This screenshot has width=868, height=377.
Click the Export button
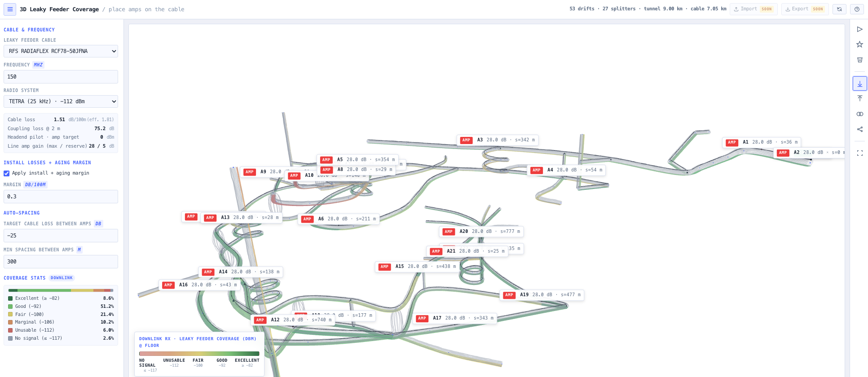pyautogui.click(x=805, y=9)
